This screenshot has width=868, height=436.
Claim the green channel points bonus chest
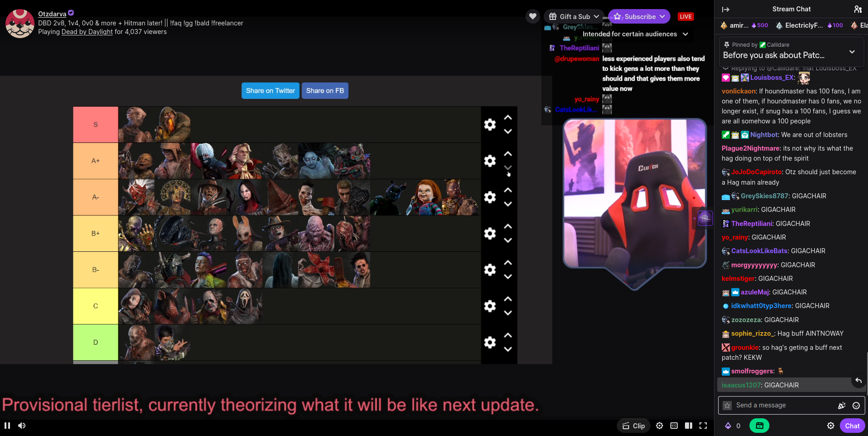[x=759, y=426]
